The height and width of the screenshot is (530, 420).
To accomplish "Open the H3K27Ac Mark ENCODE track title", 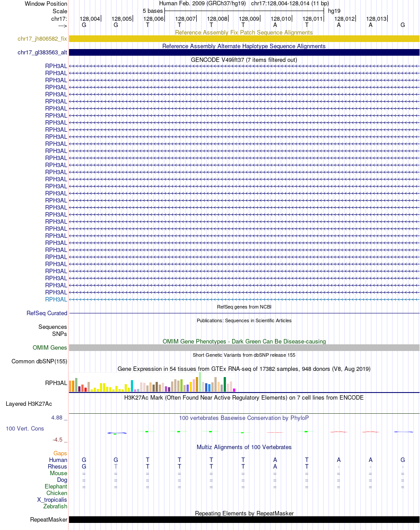I will [244, 397].
